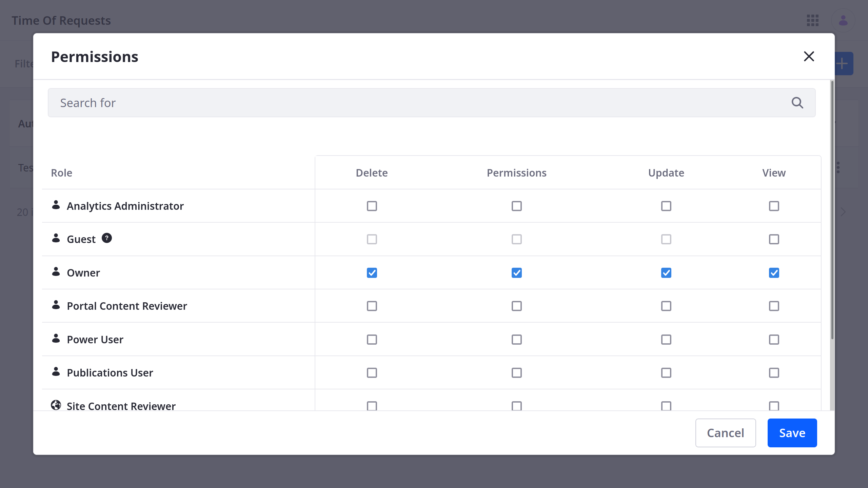Click the Guest role user icon
The image size is (868, 488).
(x=56, y=238)
